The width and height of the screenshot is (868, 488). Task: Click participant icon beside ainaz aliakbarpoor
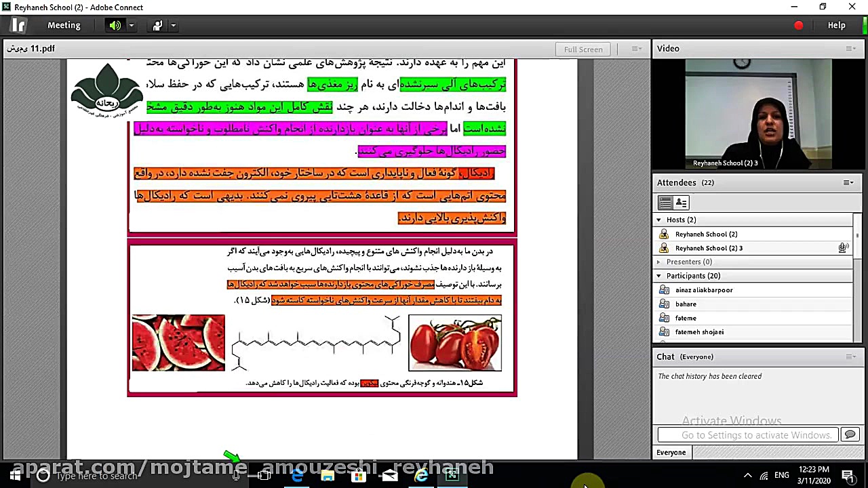[x=664, y=290]
